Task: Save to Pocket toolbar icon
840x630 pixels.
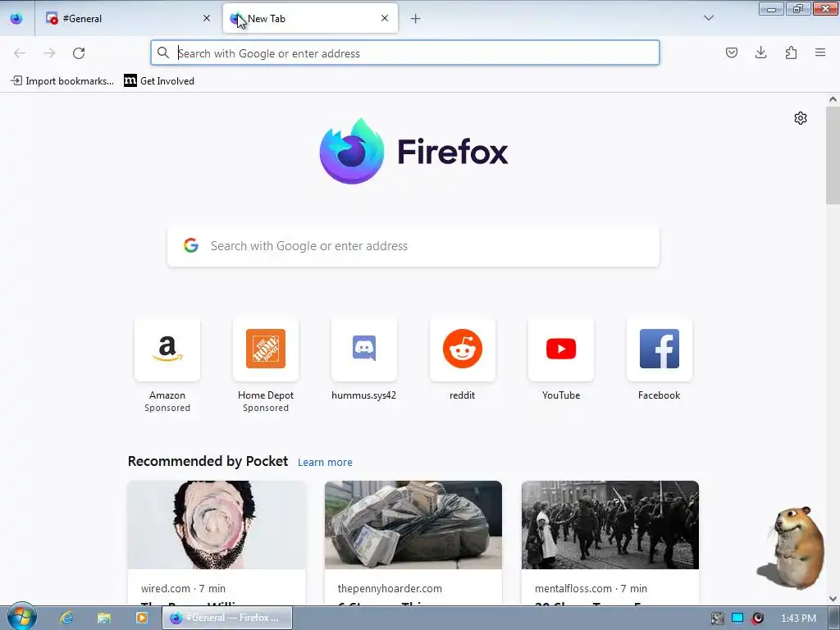Action: point(731,52)
